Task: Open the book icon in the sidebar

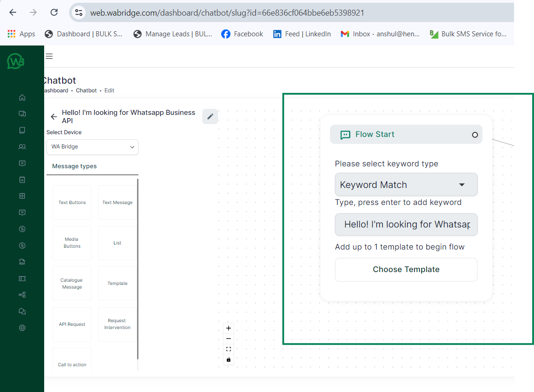Action: pos(22,130)
